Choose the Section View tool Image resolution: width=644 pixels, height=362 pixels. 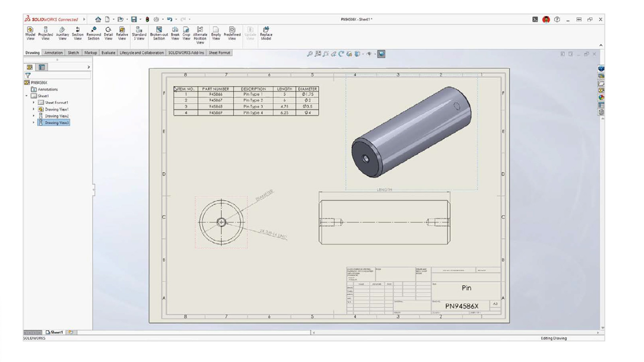pos(78,33)
